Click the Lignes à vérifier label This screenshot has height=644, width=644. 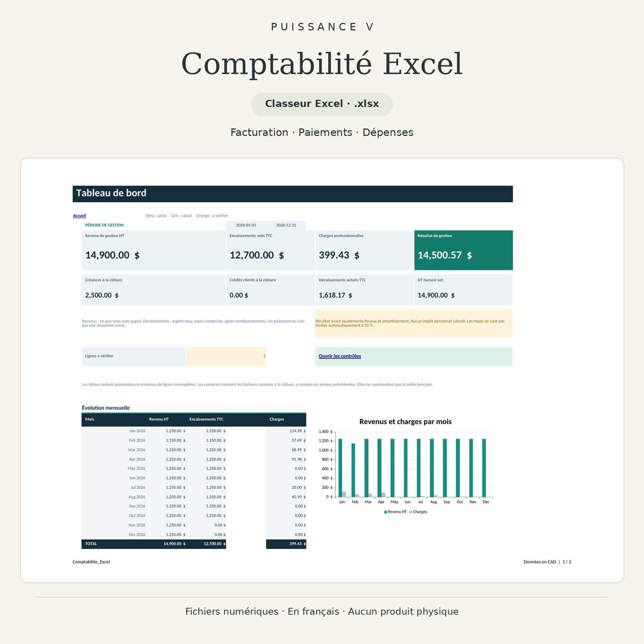point(99,356)
